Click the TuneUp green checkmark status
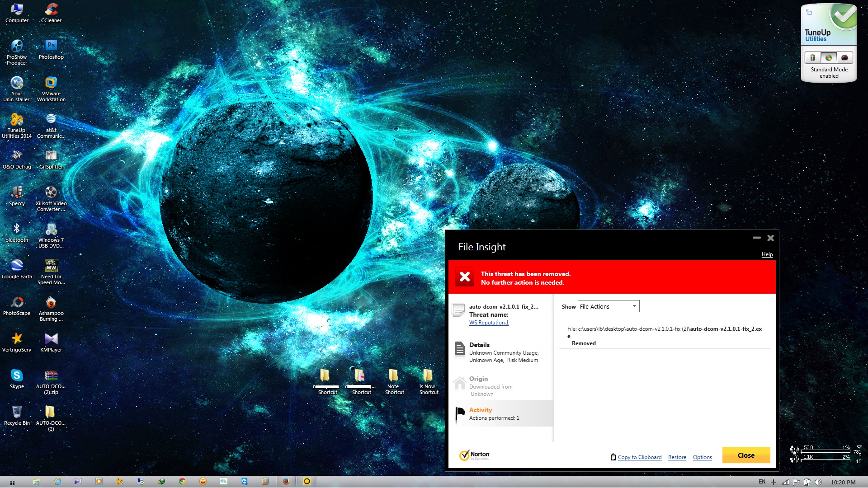Viewport: 868px width, 488px height. tap(843, 17)
